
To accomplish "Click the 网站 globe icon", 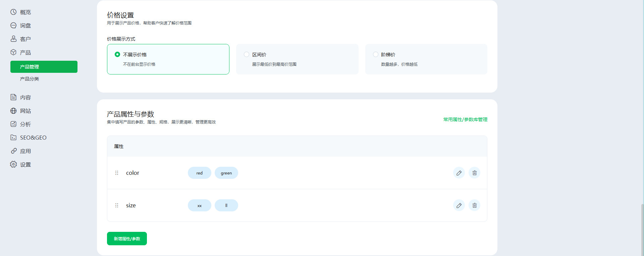I will click(13, 111).
